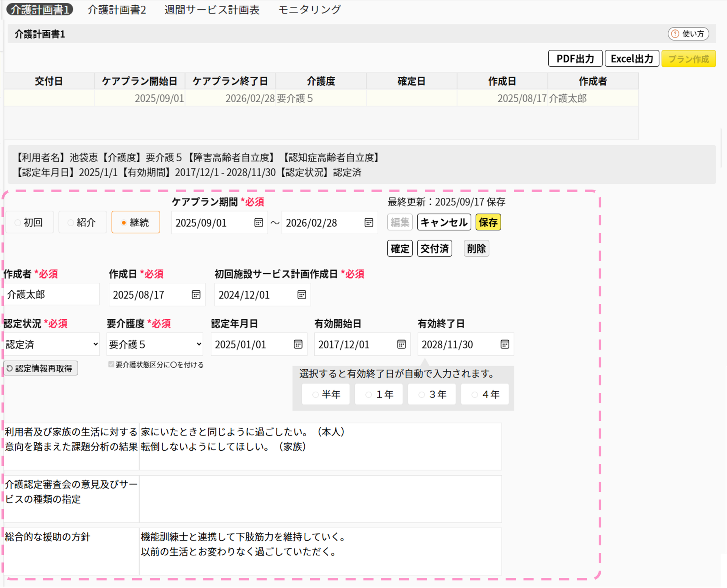
Task: Click calendar icon in 作成日 field
Action: tap(196, 295)
